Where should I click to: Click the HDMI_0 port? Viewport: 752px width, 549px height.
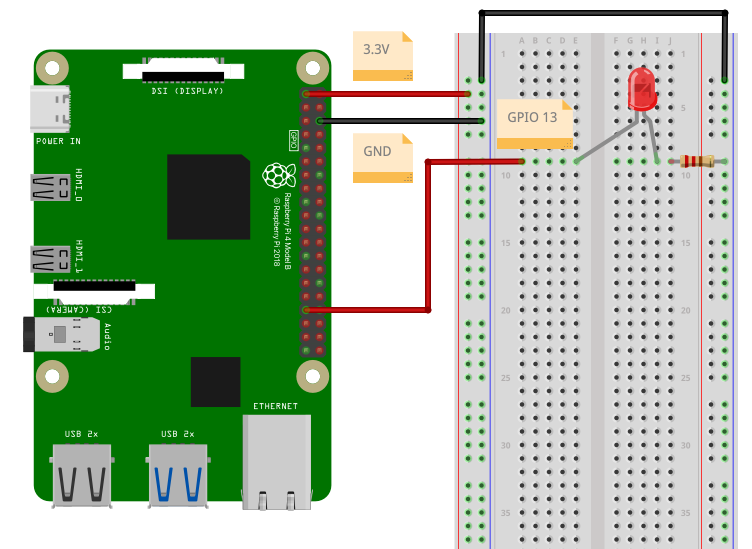(50, 187)
